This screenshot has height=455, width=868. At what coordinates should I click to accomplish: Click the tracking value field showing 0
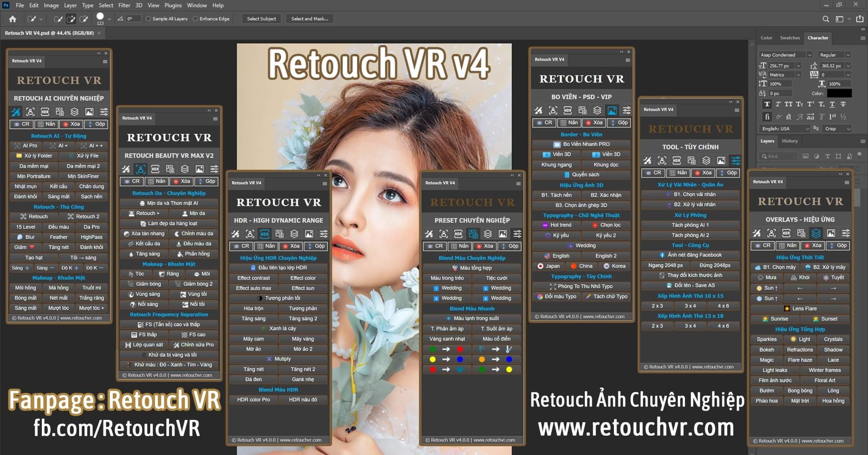(833, 75)
